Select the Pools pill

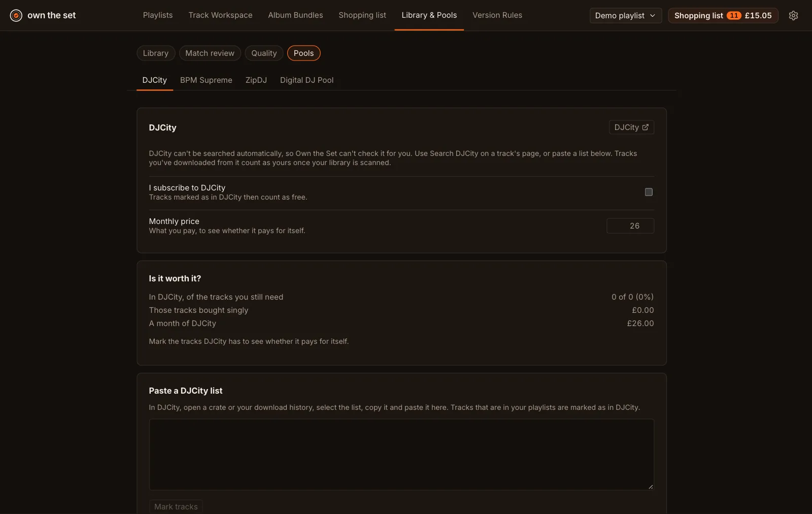coord(303,53)
